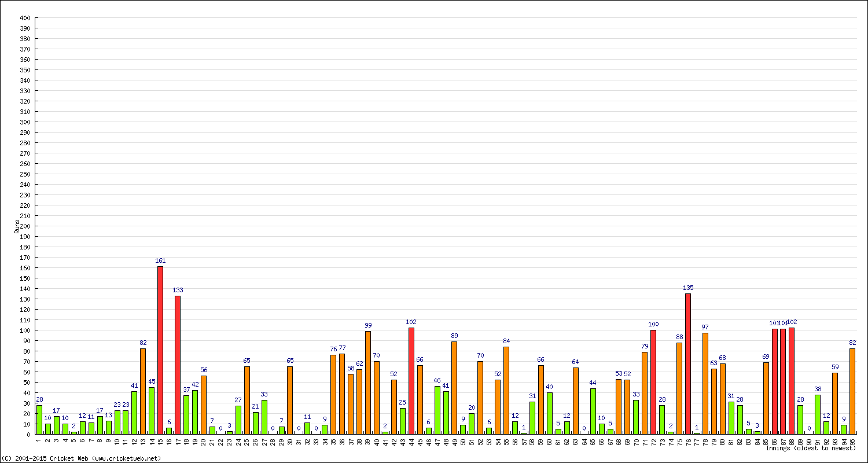Click the 400 mark on the y-axis
The image size is (868, 463).
(x=25, y=18)
